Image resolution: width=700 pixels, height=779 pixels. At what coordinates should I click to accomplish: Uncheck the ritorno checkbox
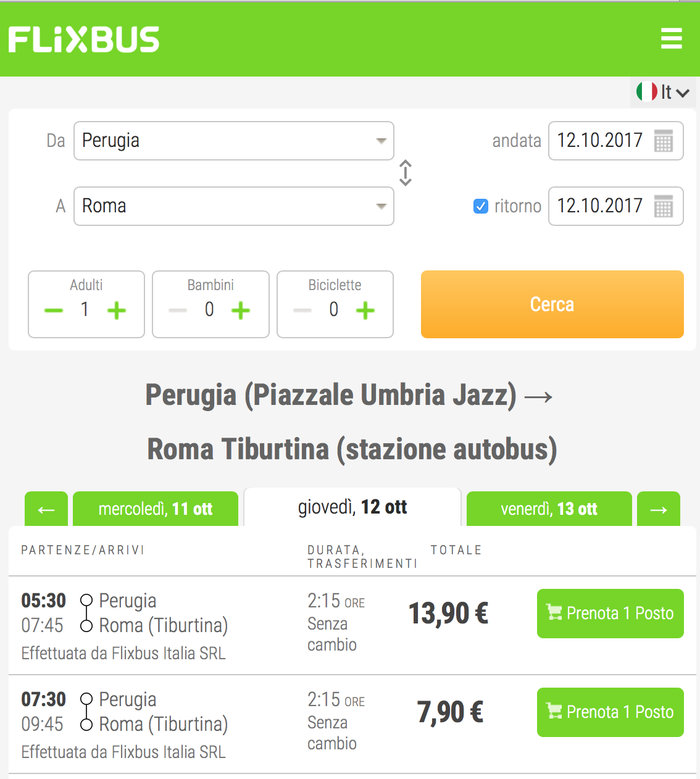pos(481,206)
